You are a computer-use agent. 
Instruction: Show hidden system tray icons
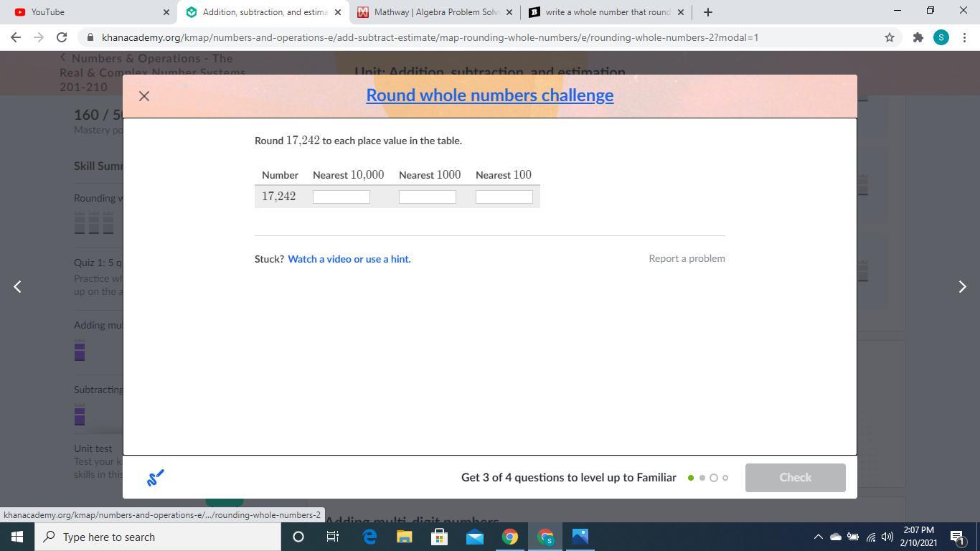pos(818,537)
